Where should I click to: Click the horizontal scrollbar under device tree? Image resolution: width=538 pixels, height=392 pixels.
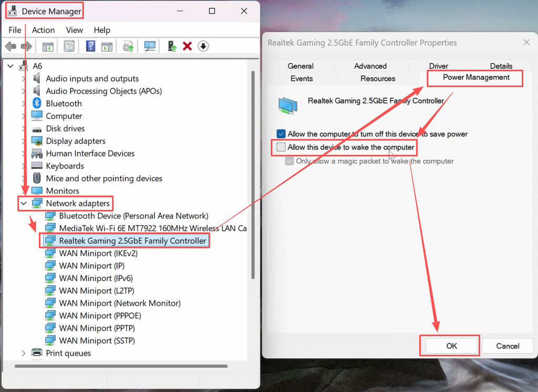click(x=121, y=366)
